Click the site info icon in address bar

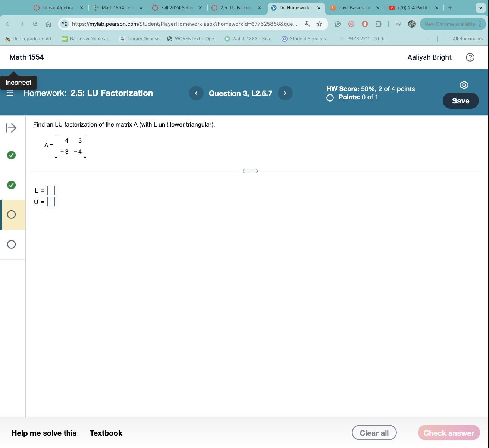(x=65, y=24)
